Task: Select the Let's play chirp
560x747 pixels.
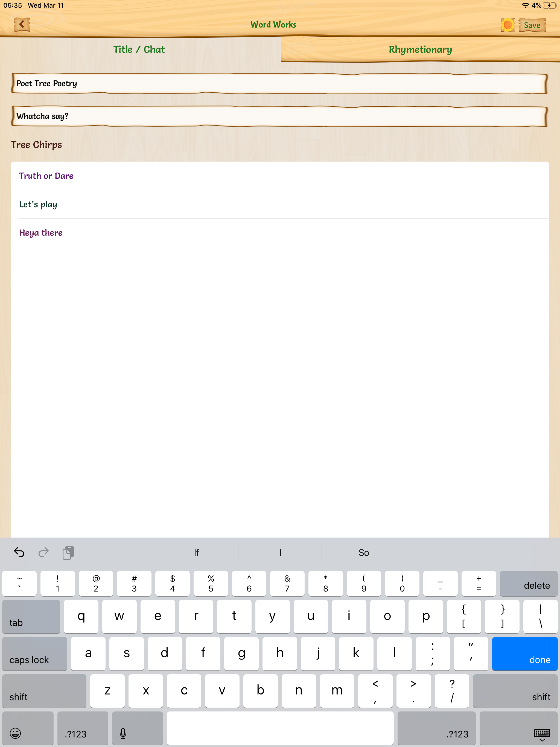Action: (x=280, y=204)
